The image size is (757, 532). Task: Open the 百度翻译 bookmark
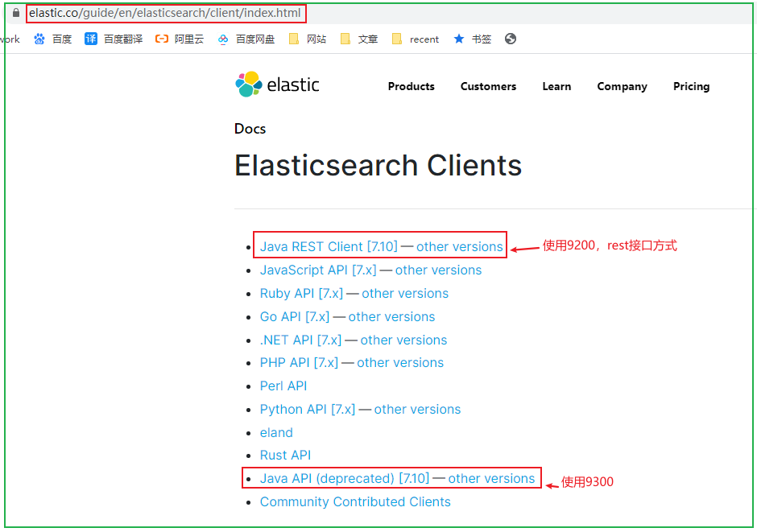coord(114,39)
